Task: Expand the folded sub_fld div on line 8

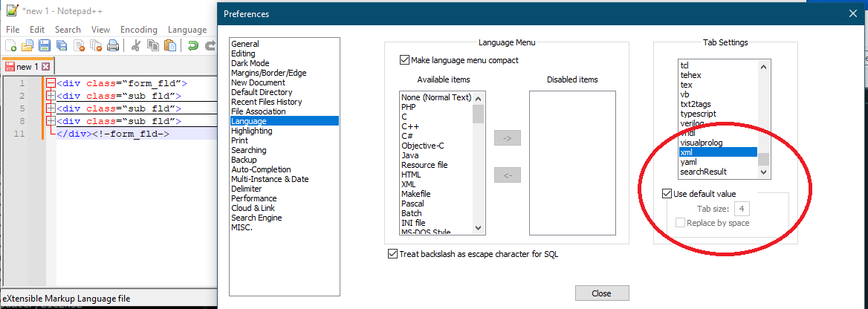Action: pyautogui.click(x=51, y=121)
